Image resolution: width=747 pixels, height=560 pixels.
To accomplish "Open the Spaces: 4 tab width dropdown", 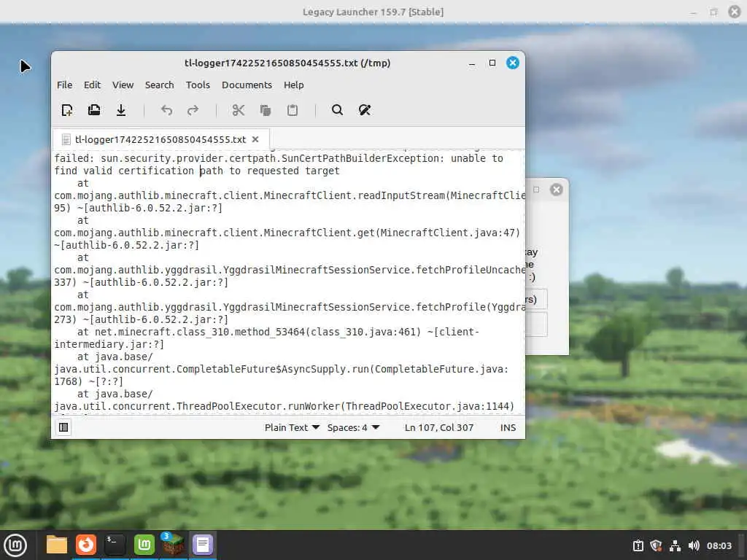I will pyautogui.click(x=354, y=427).
